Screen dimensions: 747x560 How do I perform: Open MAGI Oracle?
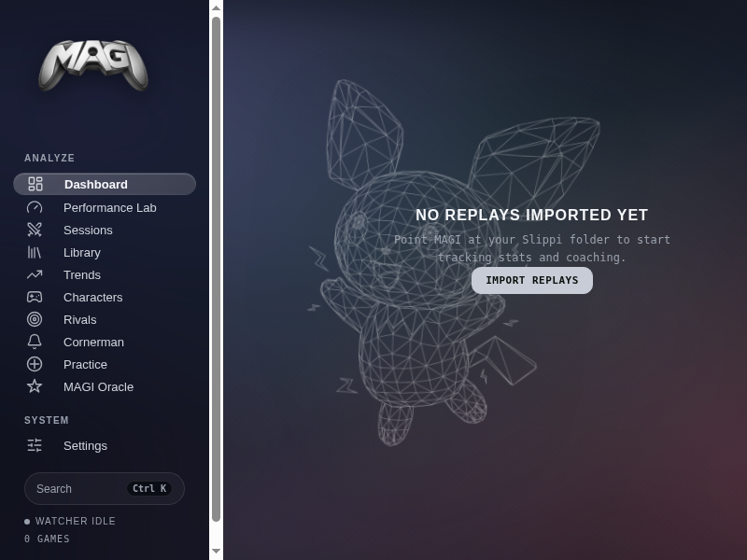[105, 386]
